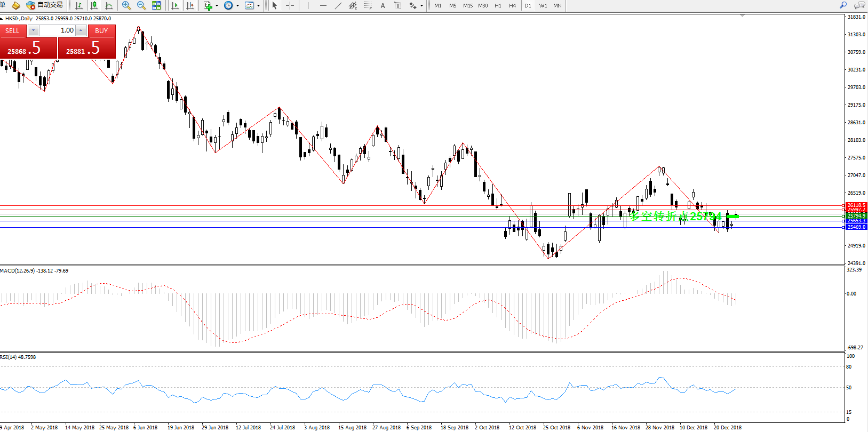Select the horizontal line drawing tool
Viewport: 868px width, 432px height.
[323, 5]
